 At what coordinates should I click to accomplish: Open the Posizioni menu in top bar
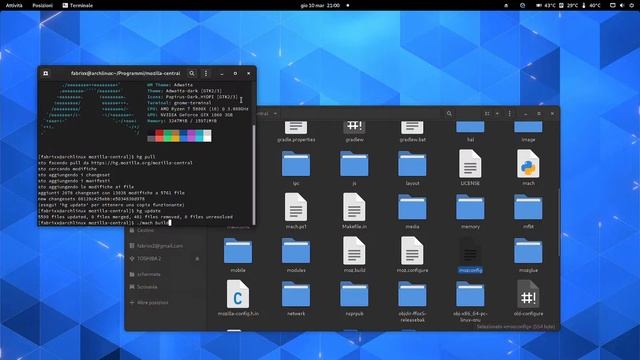pyautogui.click(x=42, y=5)
